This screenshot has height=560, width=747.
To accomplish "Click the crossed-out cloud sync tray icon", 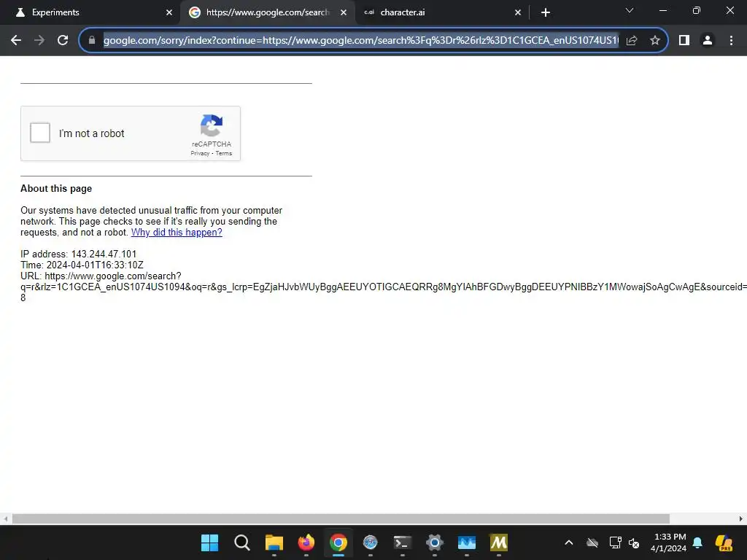I will tap(592, 542).
